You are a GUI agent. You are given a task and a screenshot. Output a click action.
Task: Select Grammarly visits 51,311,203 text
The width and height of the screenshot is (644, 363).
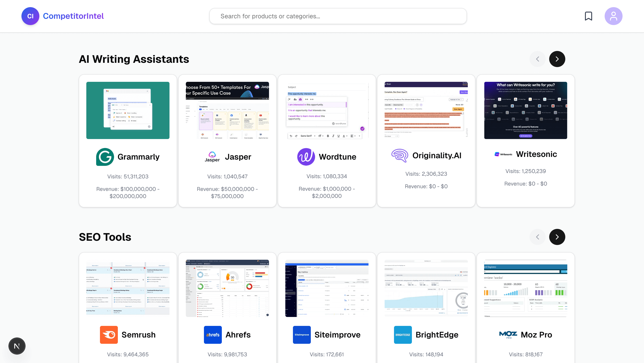pos(128,177)
